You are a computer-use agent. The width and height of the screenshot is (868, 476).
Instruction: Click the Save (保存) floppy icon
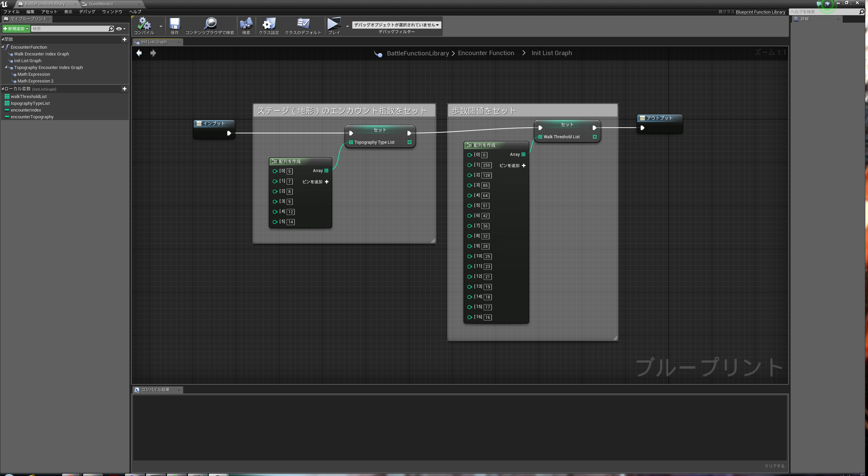[x=174, y=24]
